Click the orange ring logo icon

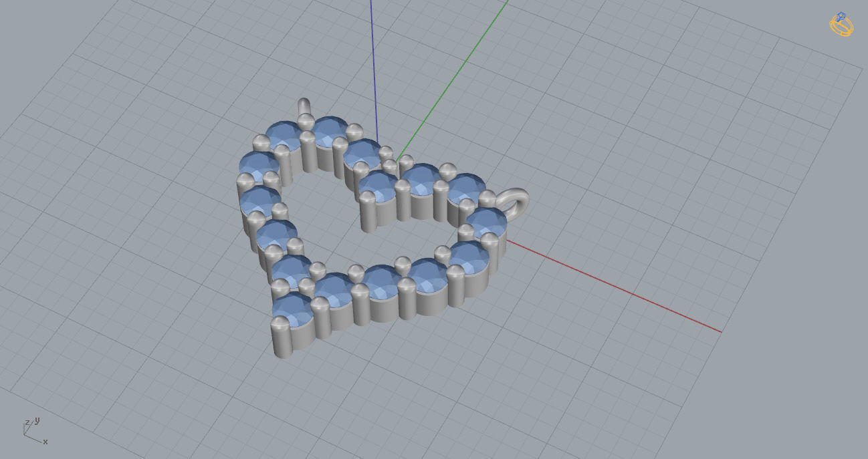pyautogui.click(x=842, y=24)
